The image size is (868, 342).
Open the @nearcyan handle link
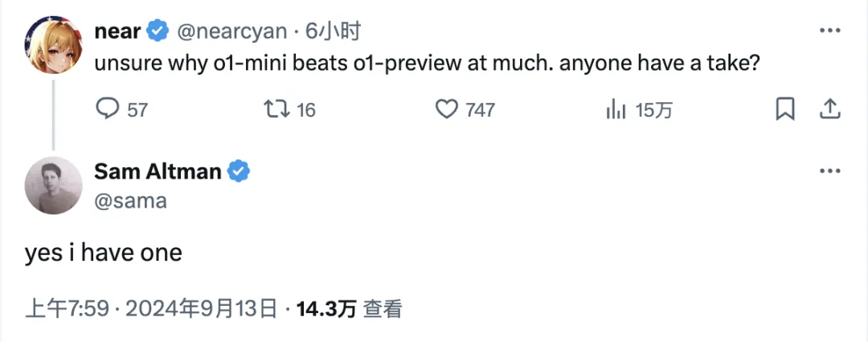(x=231, y=31)
